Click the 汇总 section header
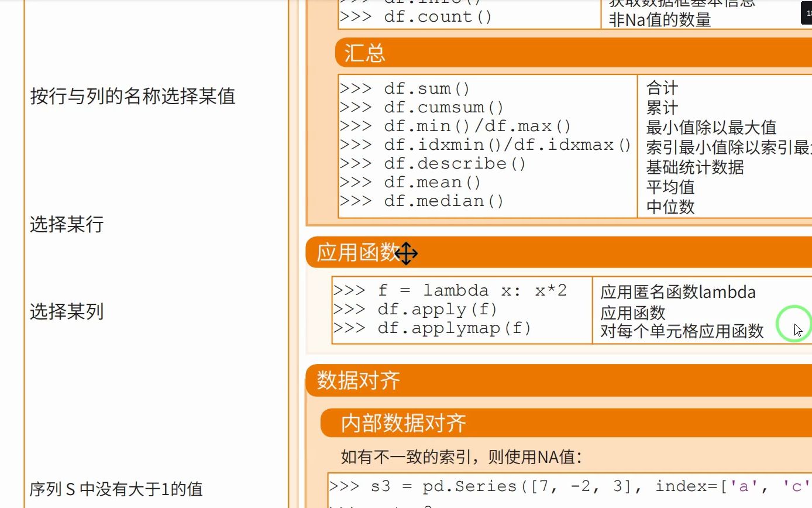This screenshot has height=508, width=812. 573,53
